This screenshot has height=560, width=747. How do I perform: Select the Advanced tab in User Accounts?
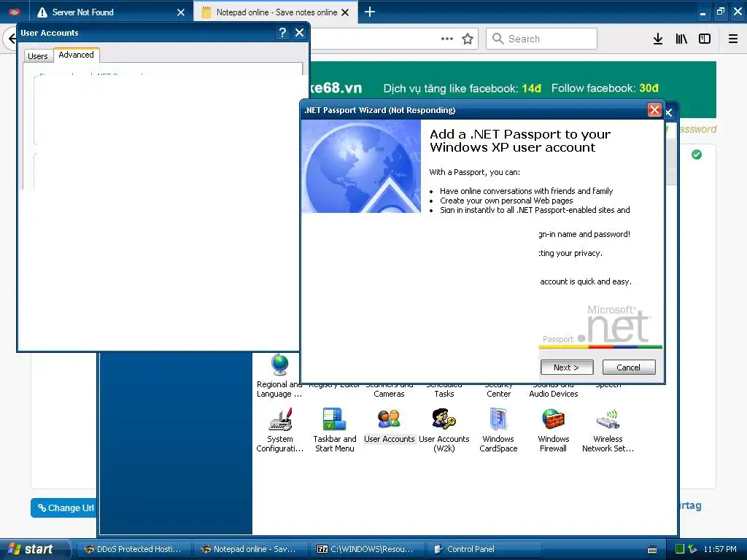76,55
